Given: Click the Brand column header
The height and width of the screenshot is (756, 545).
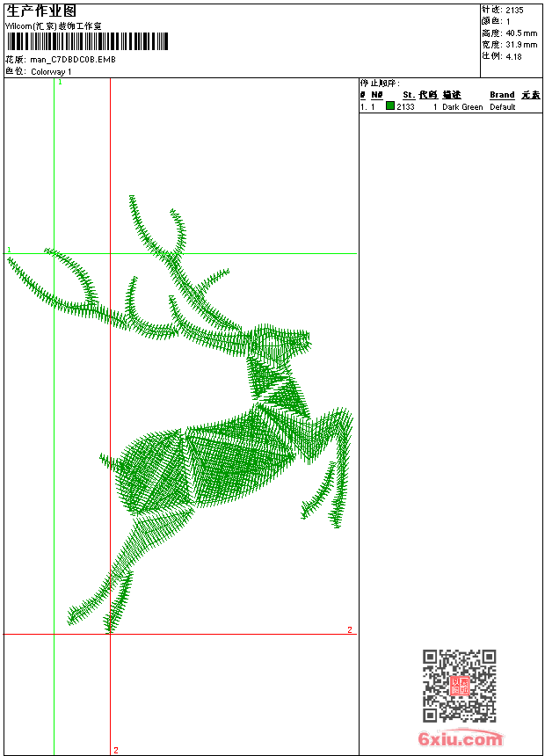Looking at the screenshot, I should click(x=502, y=95).
